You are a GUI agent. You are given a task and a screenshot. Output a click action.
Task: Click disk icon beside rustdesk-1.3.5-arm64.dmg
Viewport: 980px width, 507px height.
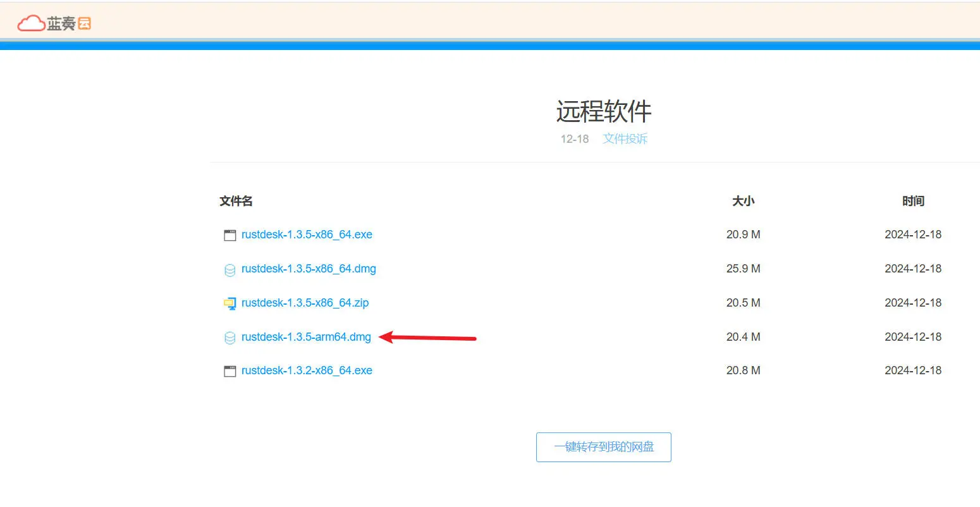pos(230,338)
